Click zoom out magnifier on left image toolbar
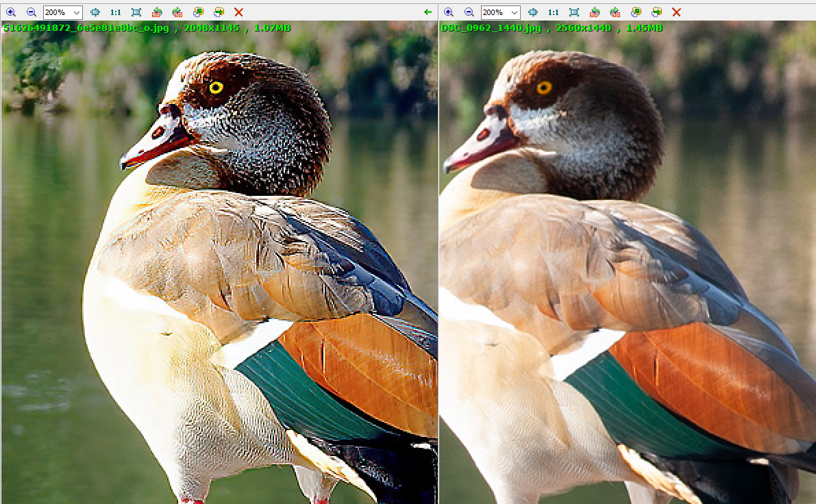816x504 pixels. point(32,12)
